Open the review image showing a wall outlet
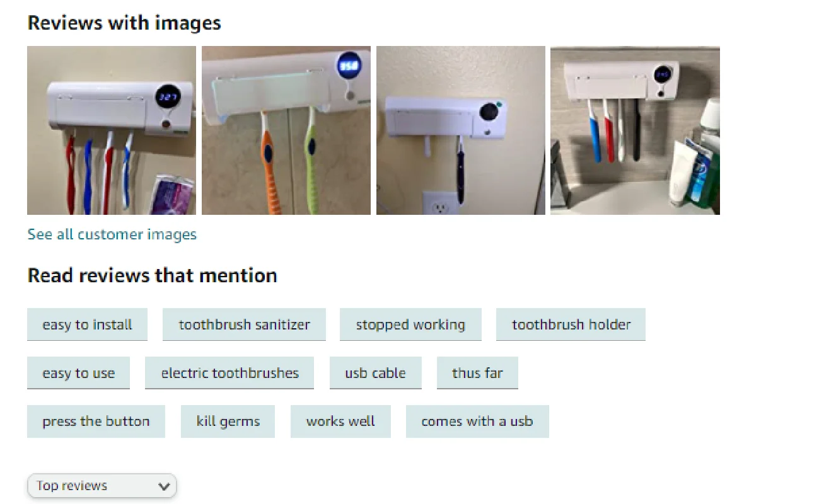Image resolution: width=836 pixels, height=504 pixels. point(461,130)
